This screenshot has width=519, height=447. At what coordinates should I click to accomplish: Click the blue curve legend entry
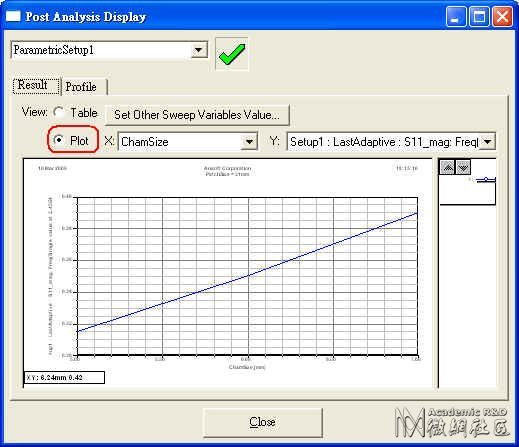486,180
